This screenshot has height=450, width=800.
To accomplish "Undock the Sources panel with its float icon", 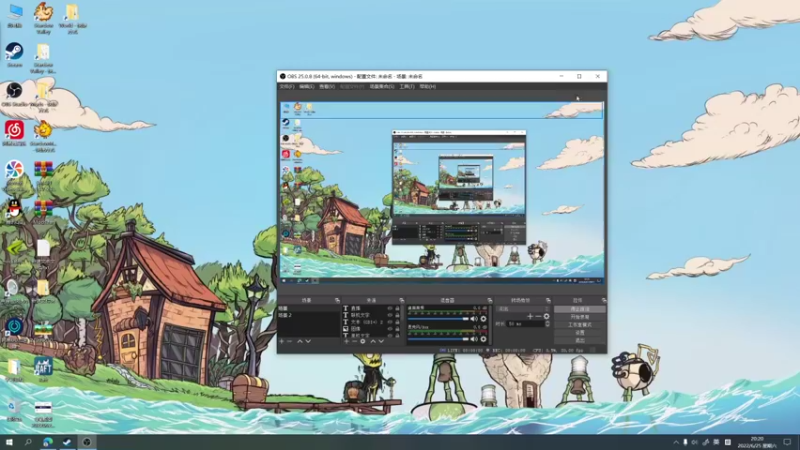I will [402, 301].
